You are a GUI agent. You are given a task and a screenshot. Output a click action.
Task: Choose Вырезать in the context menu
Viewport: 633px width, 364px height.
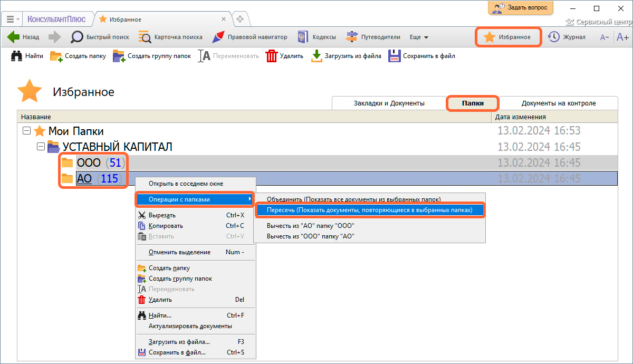point(195,215)
